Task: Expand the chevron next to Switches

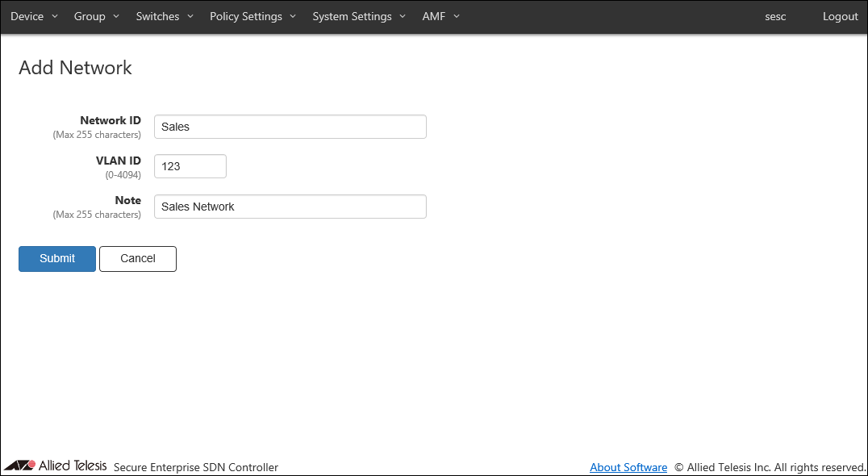Action: point(190,16)
